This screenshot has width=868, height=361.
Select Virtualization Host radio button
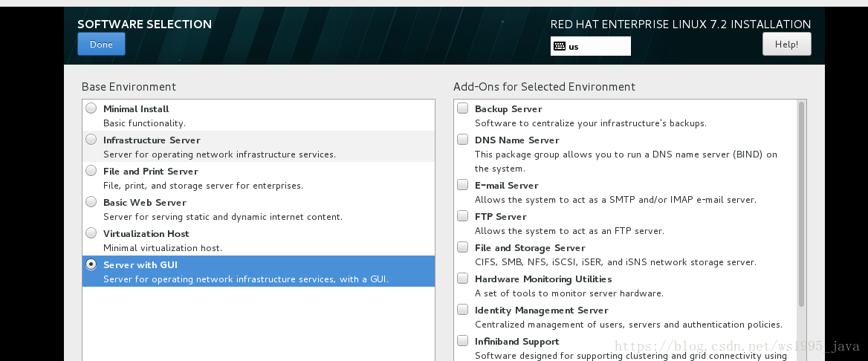click(91, 233)
